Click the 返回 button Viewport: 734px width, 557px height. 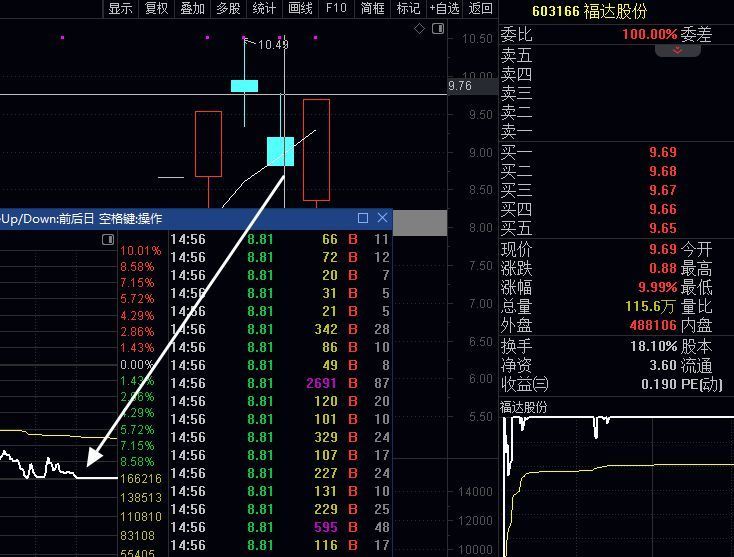pyautogui.click(x=480, y=8)
